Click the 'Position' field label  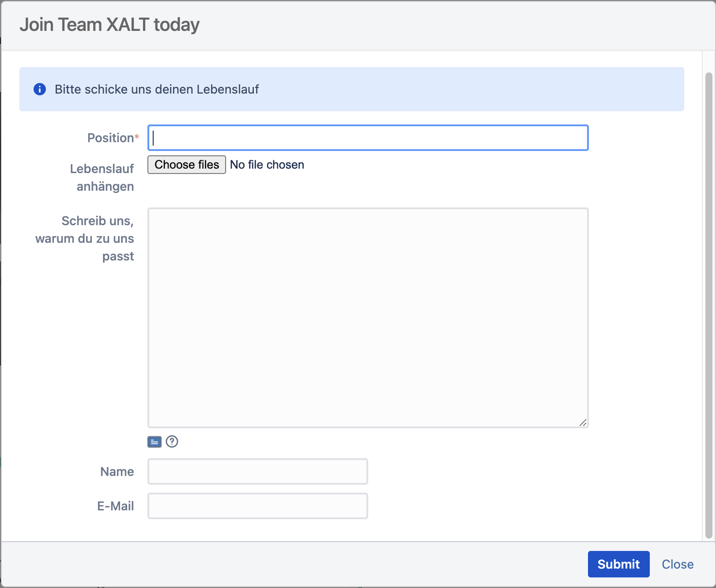pos(110,138)
